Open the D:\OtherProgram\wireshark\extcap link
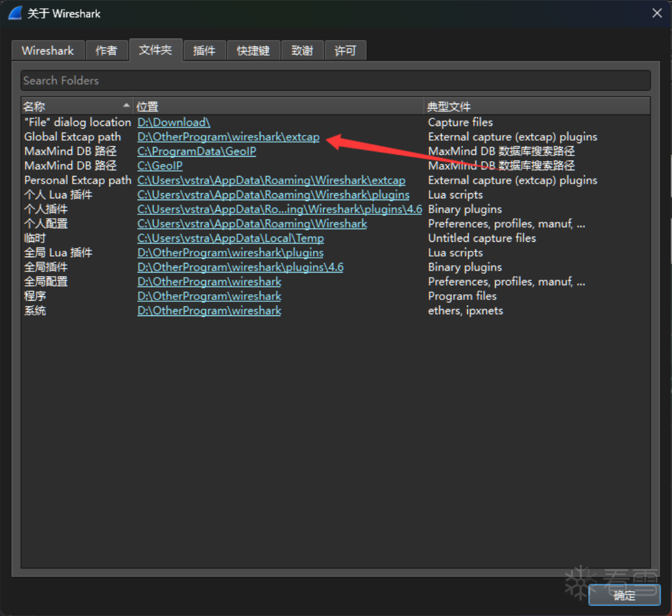This screenshot has width=672, height=616. click(228, 137)
